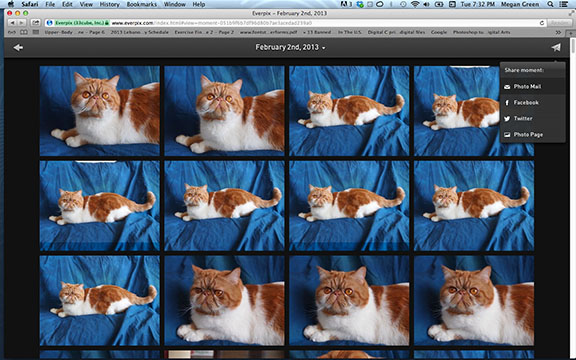Open the '2013 Lebano...y Schedule' bookmark
576x360 pixels.
[x=140, y=32]
